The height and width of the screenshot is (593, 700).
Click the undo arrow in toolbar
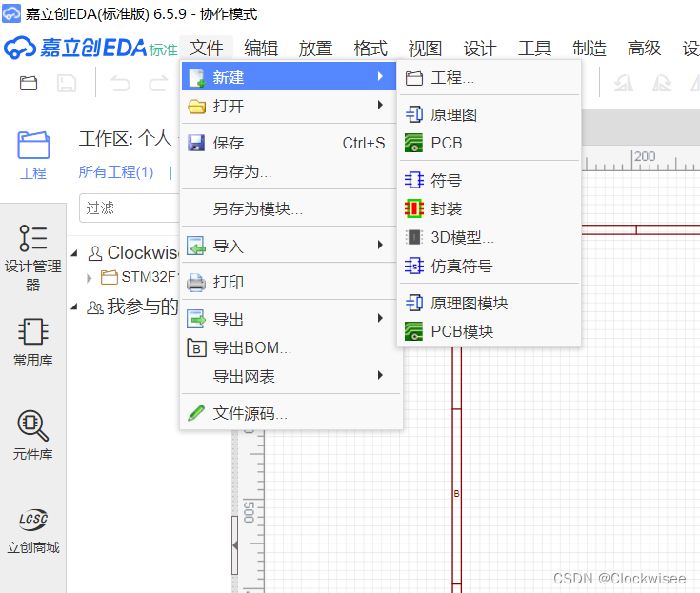click(x=120, y=84)
